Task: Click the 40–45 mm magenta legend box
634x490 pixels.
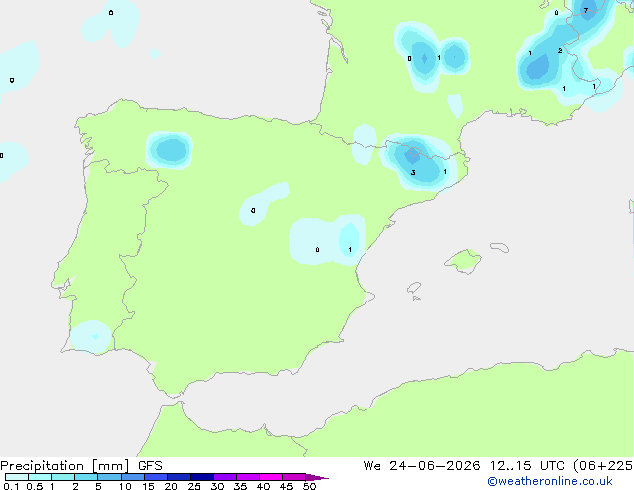Action: coord(271,477)
